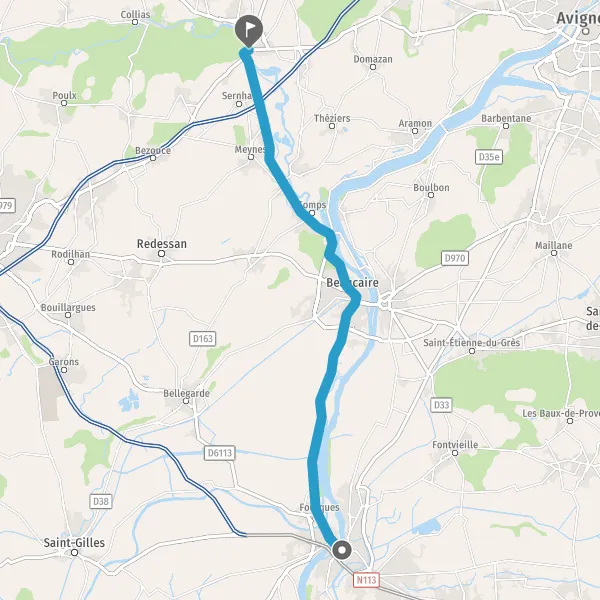This screenshot has width=600, height=600.
Task: Click the D33 road shield
Action: coord(441,405)
